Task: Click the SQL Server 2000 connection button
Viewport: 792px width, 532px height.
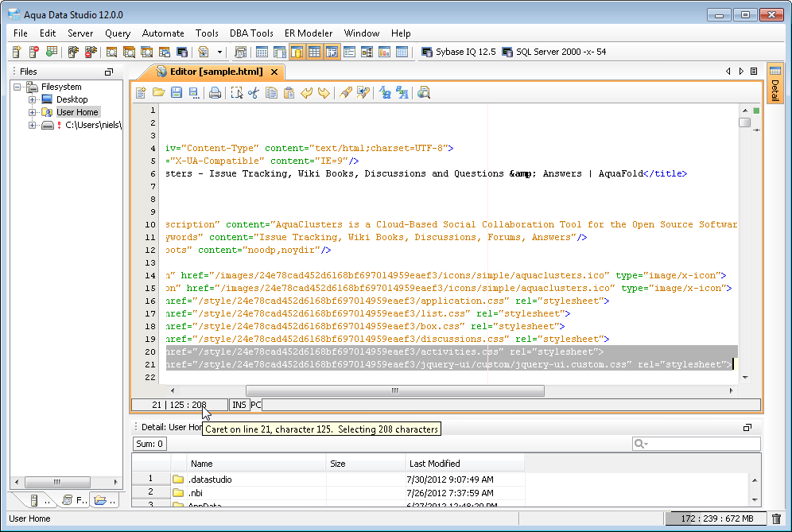Action: tap(553, 52)
